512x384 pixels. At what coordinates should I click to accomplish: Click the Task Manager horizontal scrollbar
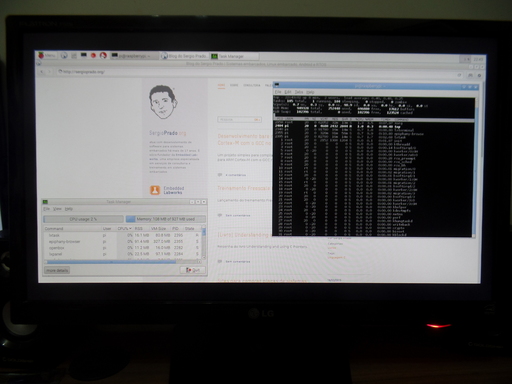(122, 262)
